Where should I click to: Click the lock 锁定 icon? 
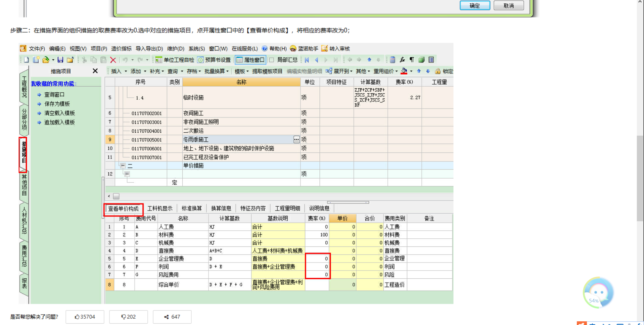(x=438, y=71)
